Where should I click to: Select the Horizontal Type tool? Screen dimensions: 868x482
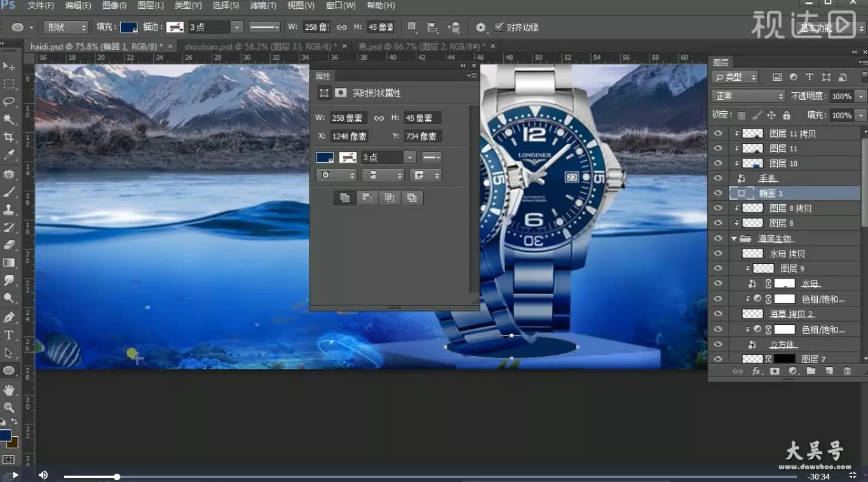click(x=9, y=335)
